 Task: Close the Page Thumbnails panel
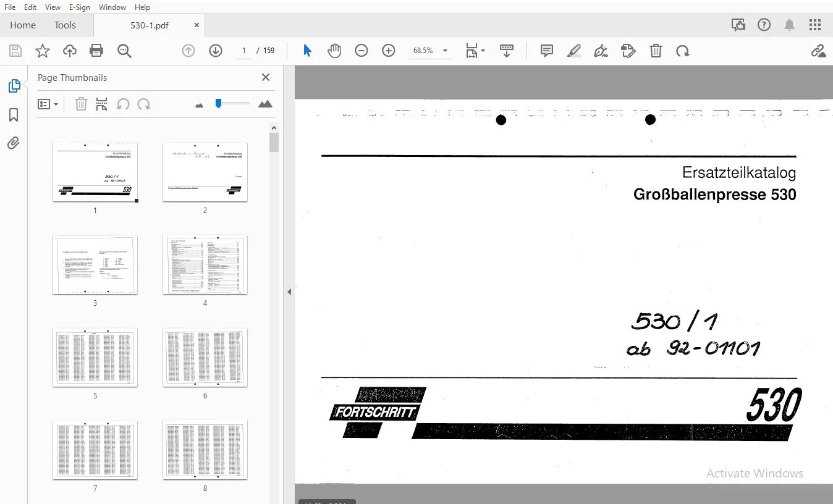point(266,77)
